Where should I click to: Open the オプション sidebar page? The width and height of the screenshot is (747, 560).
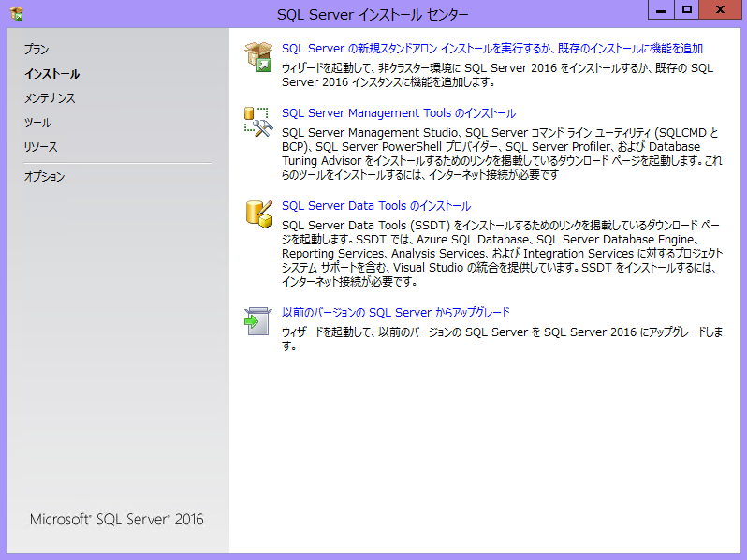point(44,177)
